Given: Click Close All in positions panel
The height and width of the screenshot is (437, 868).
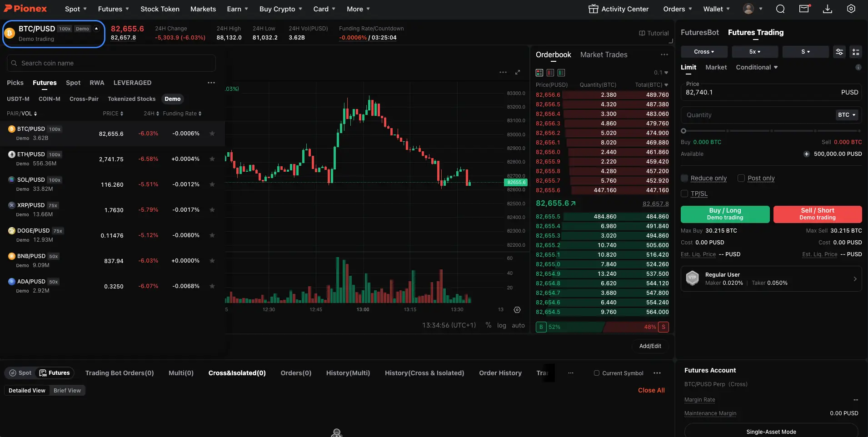Looking at the screenshot, I should click(x=651, y=390).
